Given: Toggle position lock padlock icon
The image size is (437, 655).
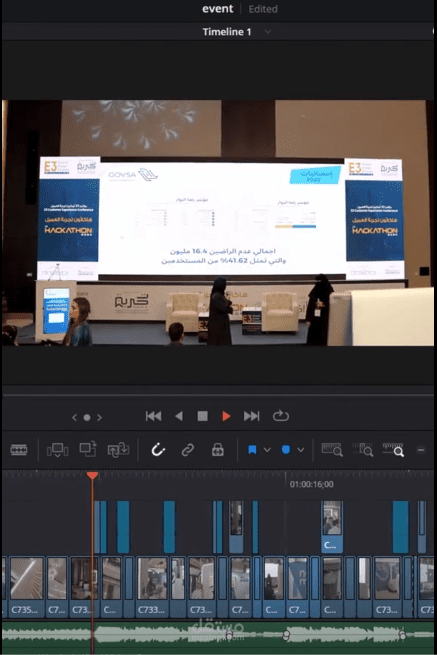Looking at the screenshot, I should click(x=217, y=450).
